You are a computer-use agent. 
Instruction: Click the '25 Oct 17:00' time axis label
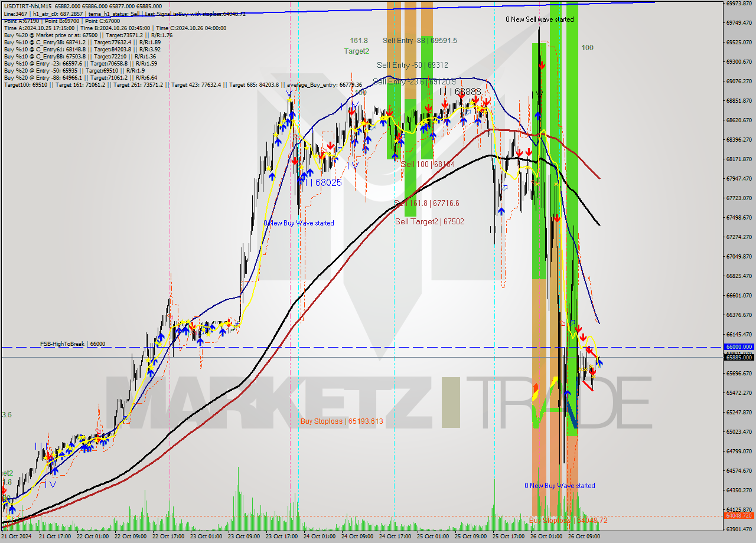pyautogui.click(x=509, y=537)
